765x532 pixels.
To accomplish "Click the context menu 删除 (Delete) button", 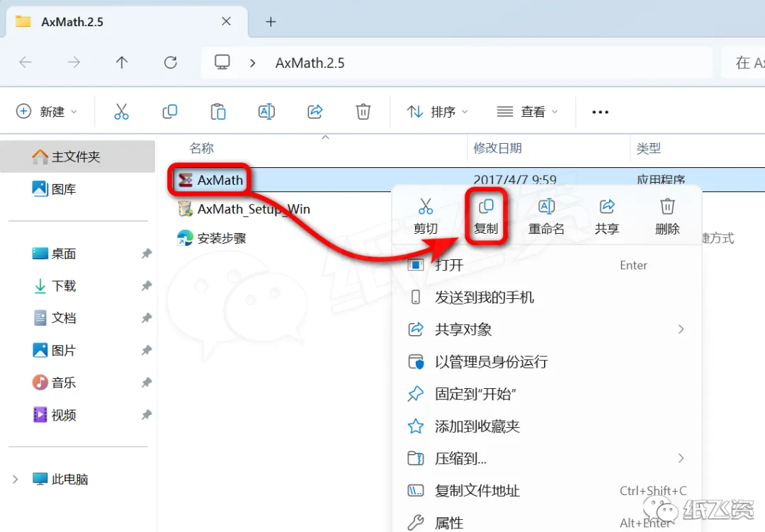I will click(667, 217).
